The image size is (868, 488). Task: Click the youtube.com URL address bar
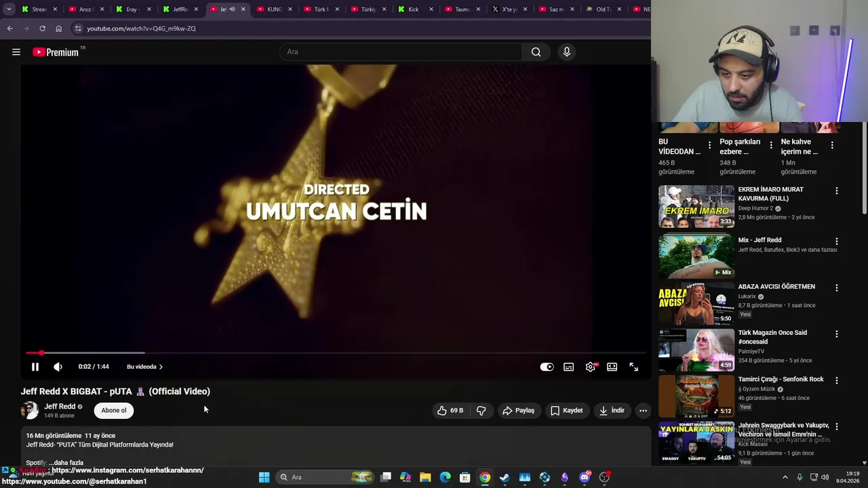click(141, 28)
